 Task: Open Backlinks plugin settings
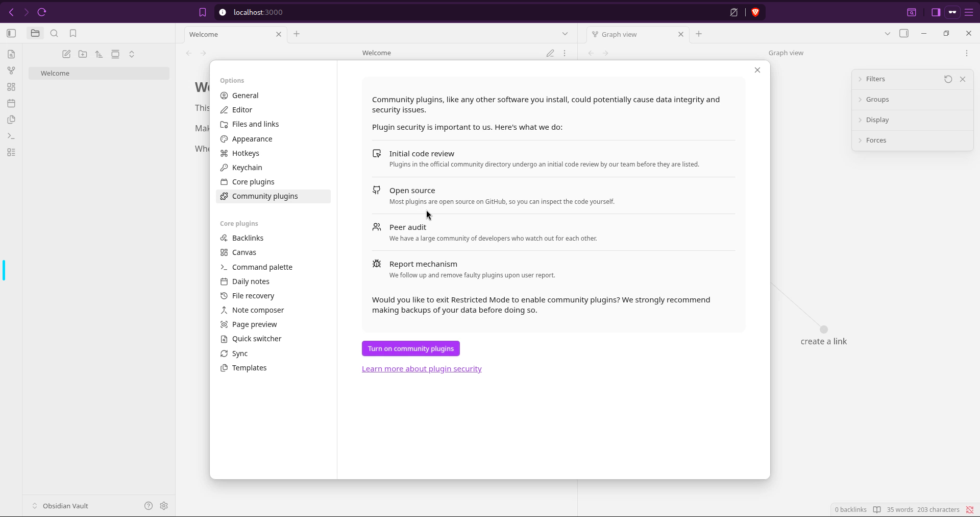point(273,238)
